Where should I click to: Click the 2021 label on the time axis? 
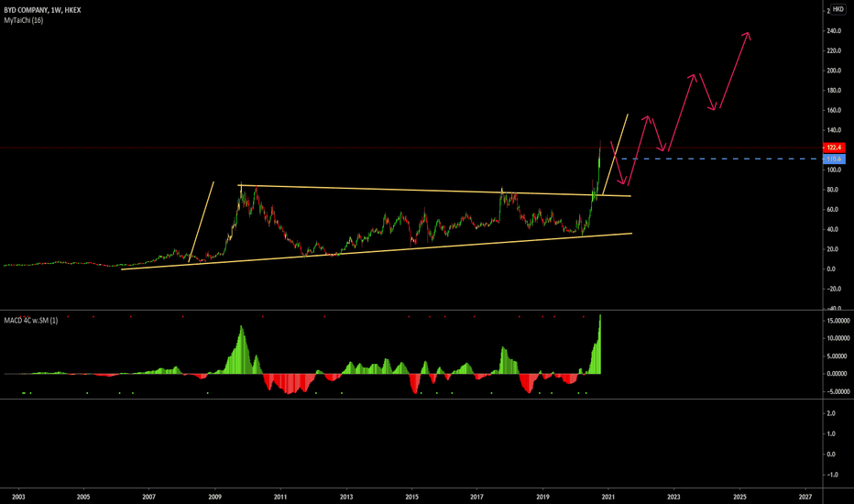point(608,497)
